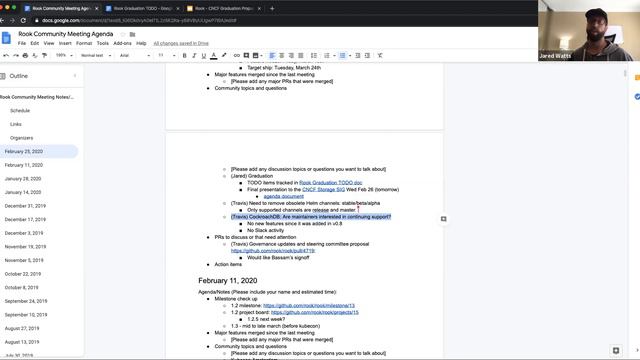The image size is (640, 360).
Task: Pick a highlight color
Action: (x=224, y=56)
